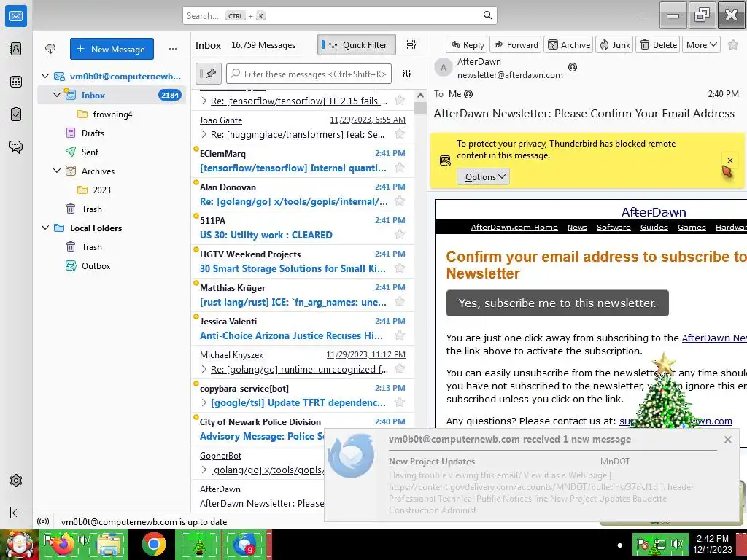This screenshot has width=747, height=560.
Task: Open the quick filter options icon
Action: (x=406, y=74)
